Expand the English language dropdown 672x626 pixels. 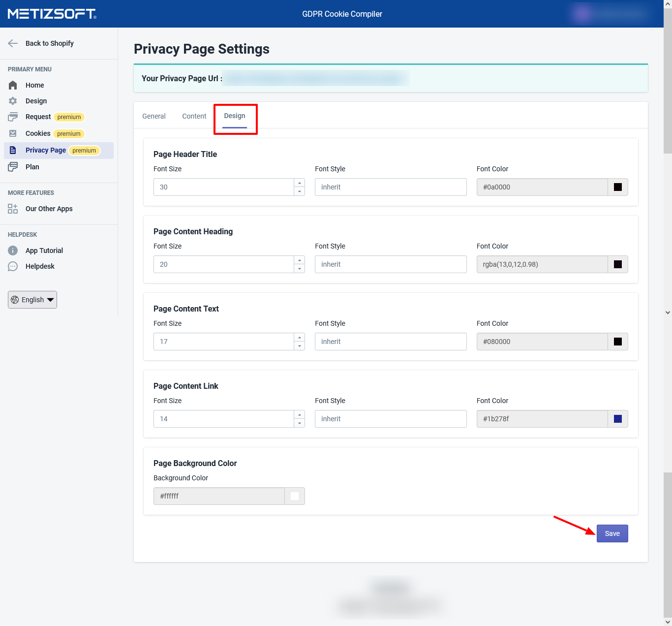[x=32, y=300]
